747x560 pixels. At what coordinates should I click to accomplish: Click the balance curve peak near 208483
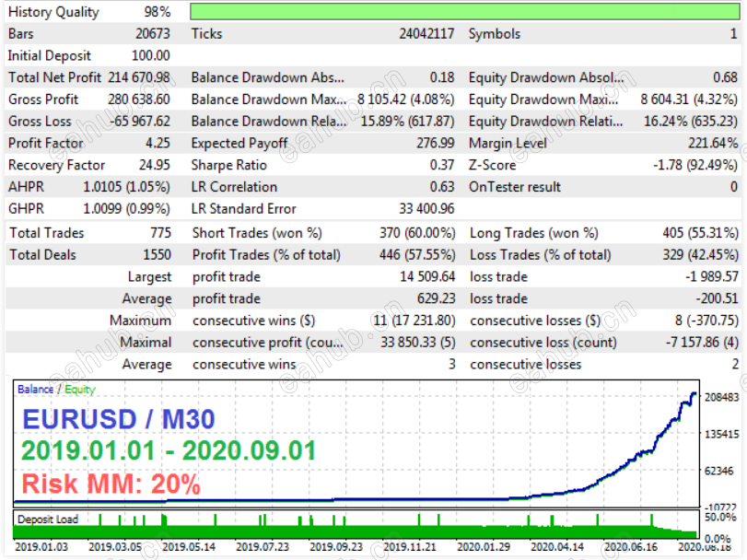tap(694, 394)
